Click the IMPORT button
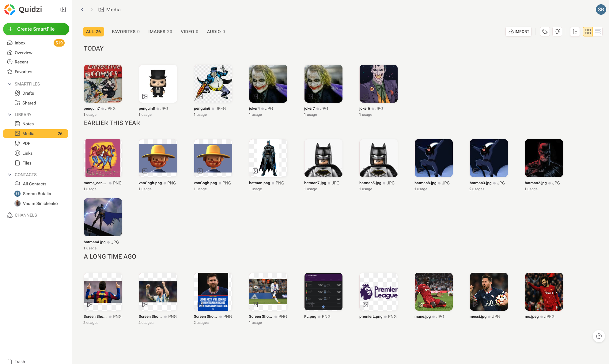Viewport: 609px width, 364px height. pos(519,32)
